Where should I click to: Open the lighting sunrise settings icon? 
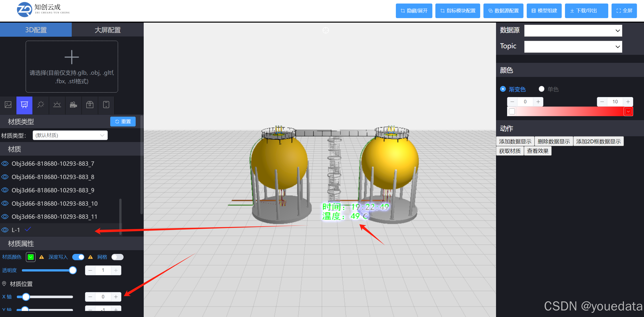(57, 105)
